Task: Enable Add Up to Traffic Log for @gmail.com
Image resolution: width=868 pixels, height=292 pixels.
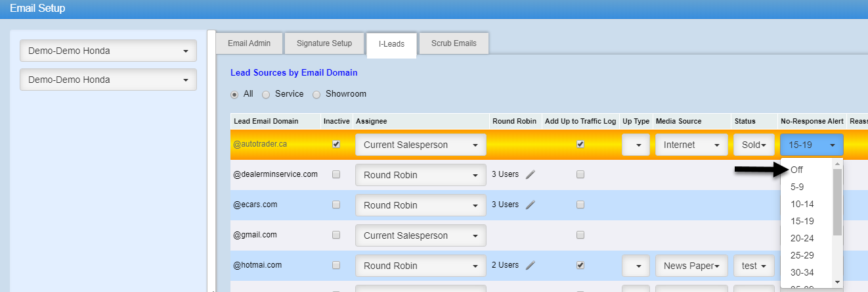Action: click(580, 235)
